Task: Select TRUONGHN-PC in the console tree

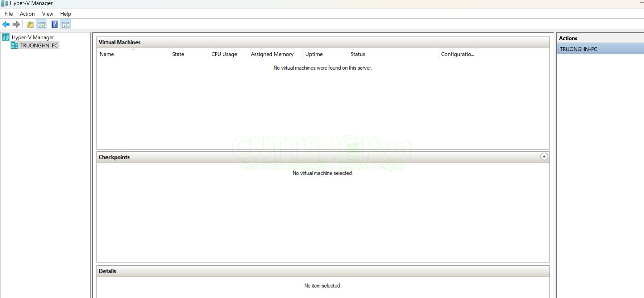Action: [x=39, y=45]
